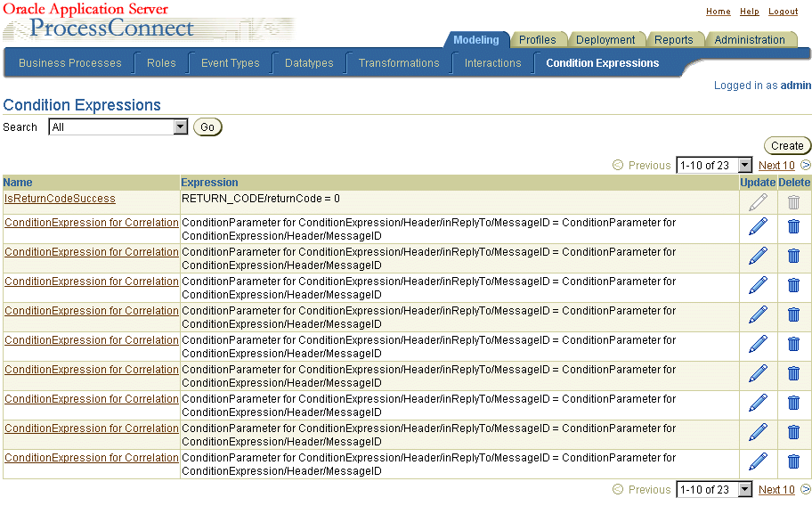This screenshot has height=506, width=812.
Task: Click the Previous arrow icon above the table
Action: coord(617,165)
